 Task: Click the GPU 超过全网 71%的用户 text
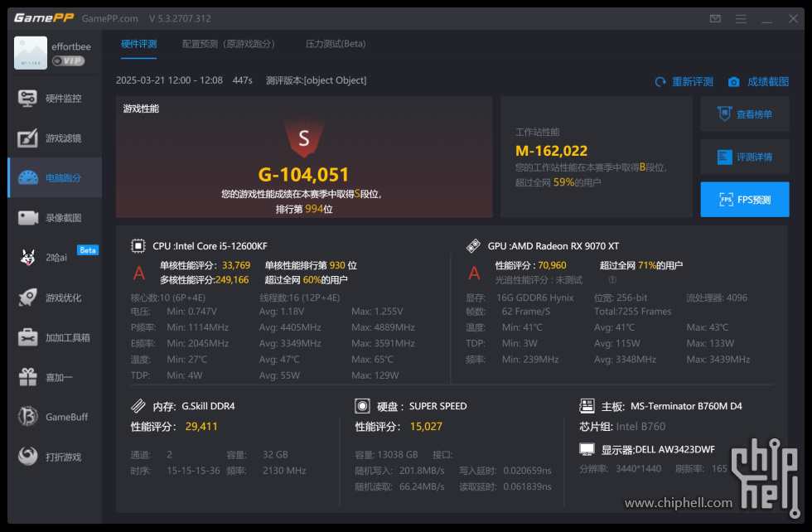tap(641, 265)
